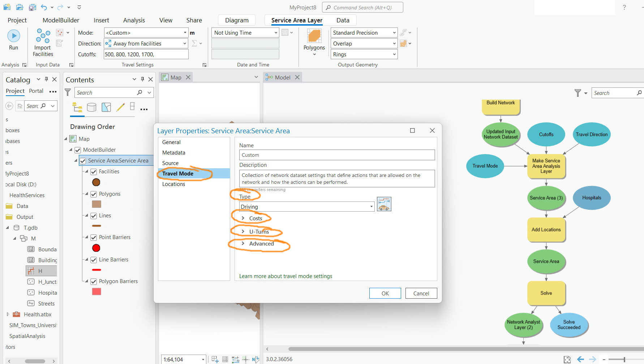The image size is (644, 364).
Task: Open the Analysis ribbon tab
Action: (134, 20)
